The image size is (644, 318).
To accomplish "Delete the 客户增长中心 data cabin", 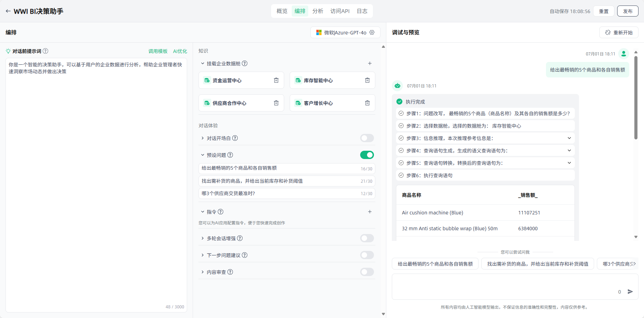I will coord(367,103).
